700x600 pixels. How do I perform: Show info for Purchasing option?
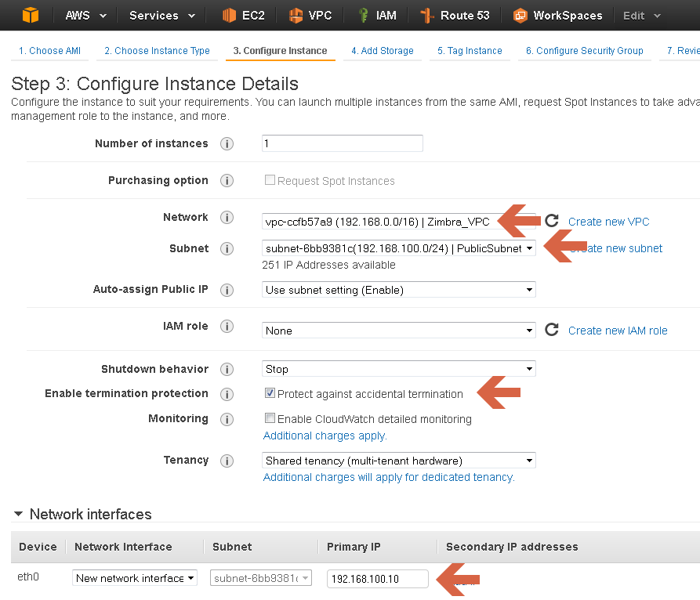click(x=227, y=181)
